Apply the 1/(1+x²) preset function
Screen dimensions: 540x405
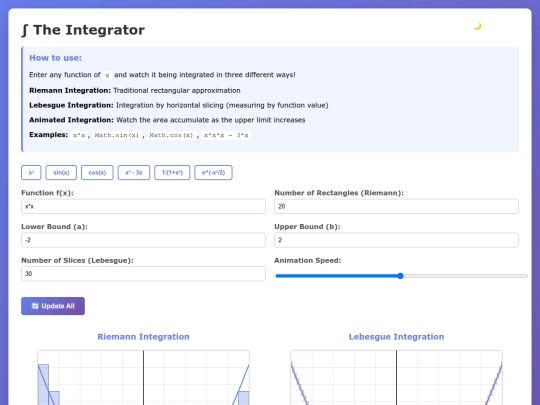point(172,173)
